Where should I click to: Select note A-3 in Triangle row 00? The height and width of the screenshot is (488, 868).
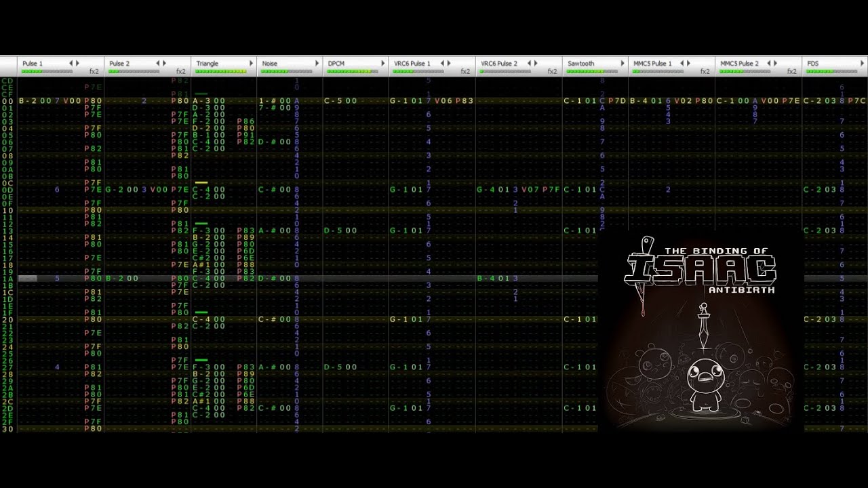[x=200, y=101]
